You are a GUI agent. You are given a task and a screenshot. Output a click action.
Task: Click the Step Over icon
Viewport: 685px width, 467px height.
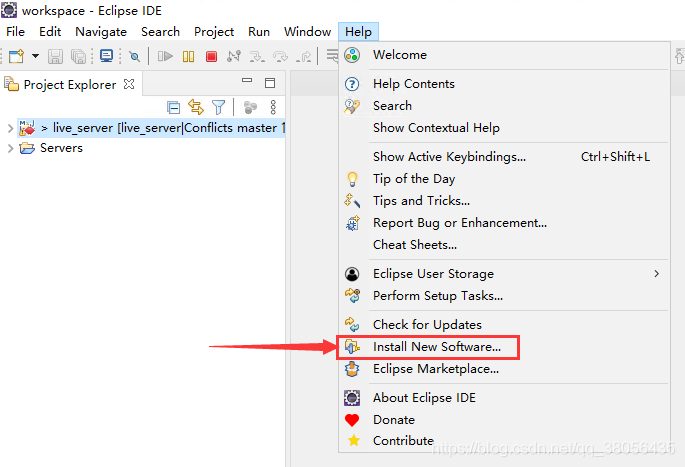click(280, 56)
